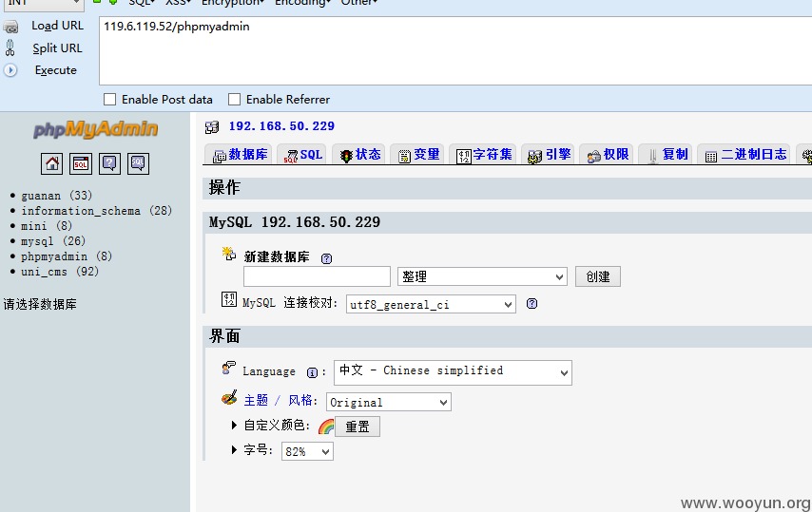Click the Load URL icon

(10, 27)
